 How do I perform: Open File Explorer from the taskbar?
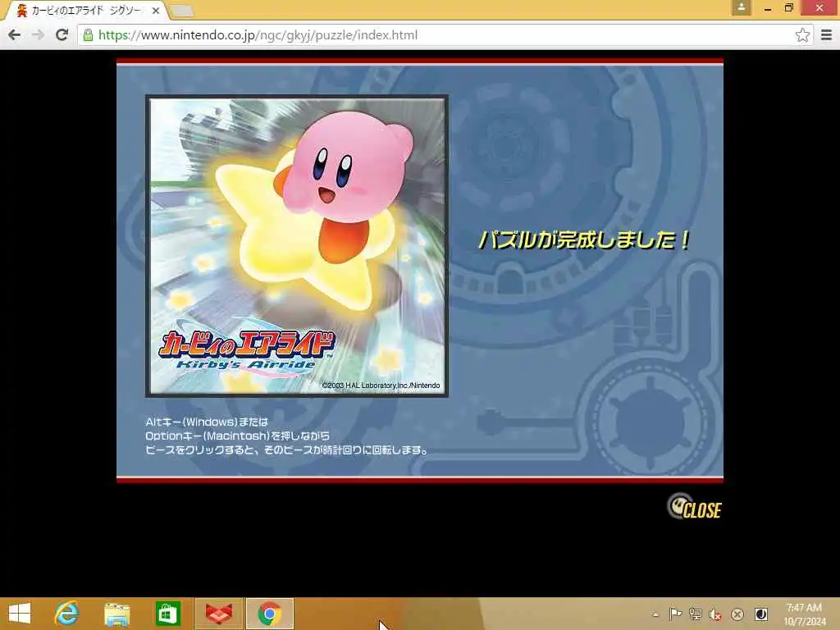116,614
